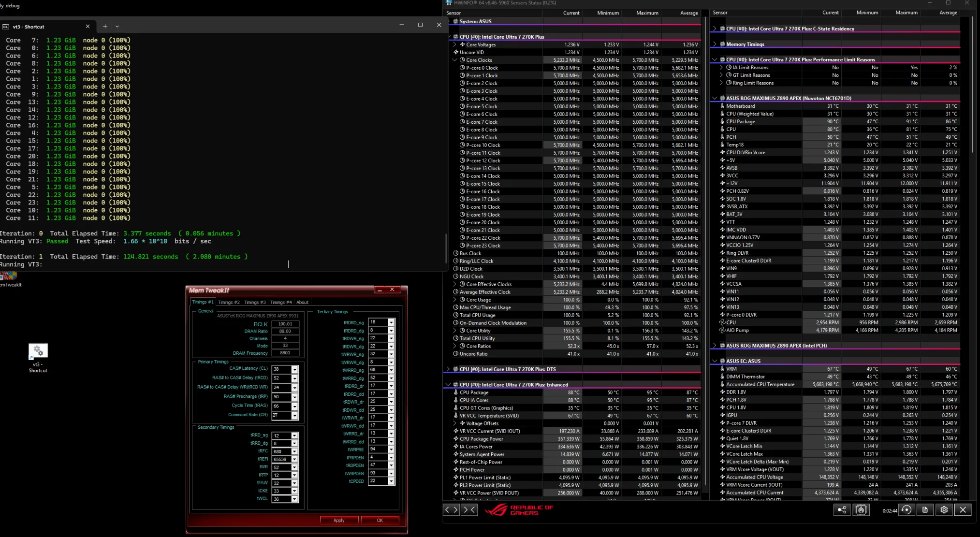980x537 pixels.
Task: Open tWRPRE value dropdown
Action: [391, 450]
